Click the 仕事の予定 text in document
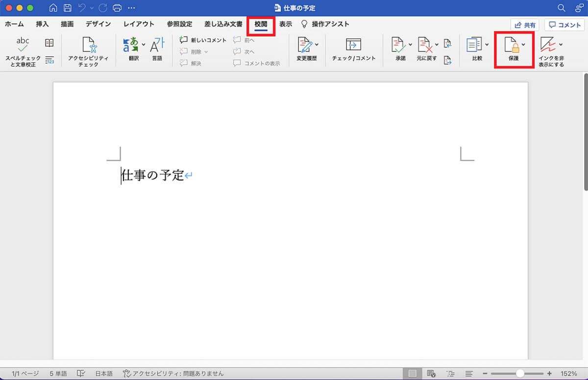 [x=152, y=175]
